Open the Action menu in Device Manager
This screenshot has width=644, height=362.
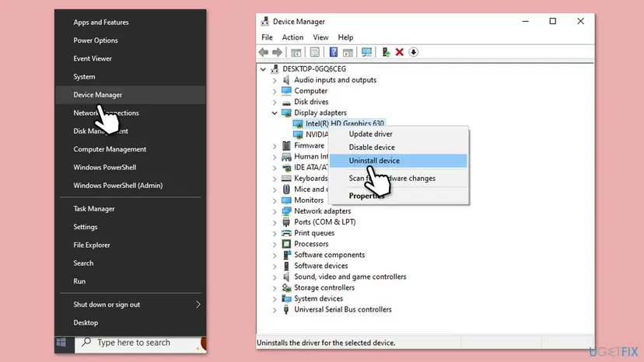coord(292,37)
